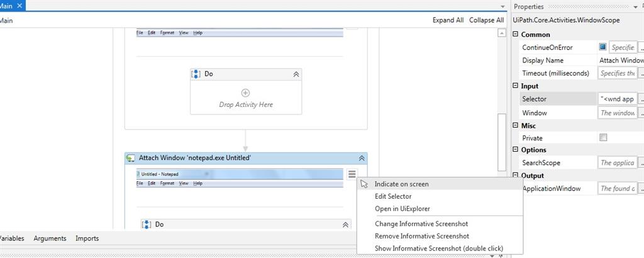This screenshot has width=644, height=258.
Task: Collapse the upper Do sequence
Action: (x=296, y=74)
